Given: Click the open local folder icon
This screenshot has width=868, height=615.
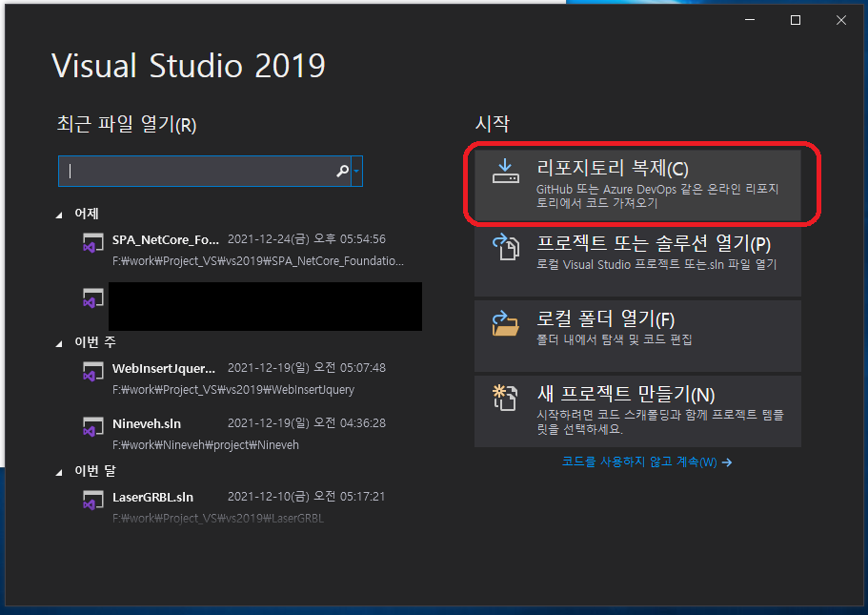Looking at the screenshot, I should [x=505, y=323].
